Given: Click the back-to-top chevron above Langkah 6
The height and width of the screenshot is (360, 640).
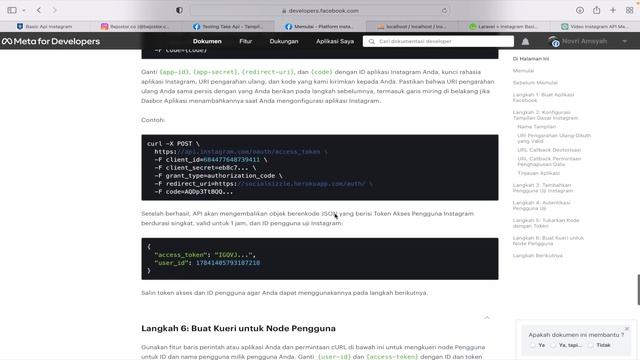Looking at the screenshot, I should click(x=487, y=317).
